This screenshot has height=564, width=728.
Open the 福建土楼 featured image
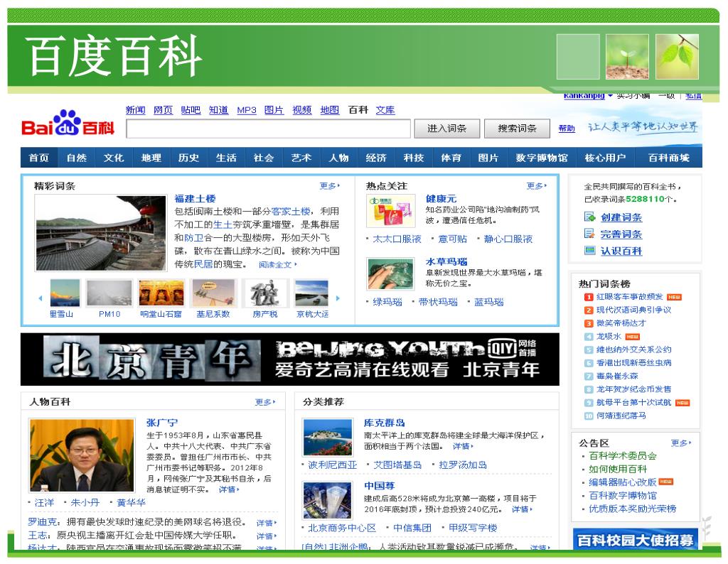[x=101, y=233]
